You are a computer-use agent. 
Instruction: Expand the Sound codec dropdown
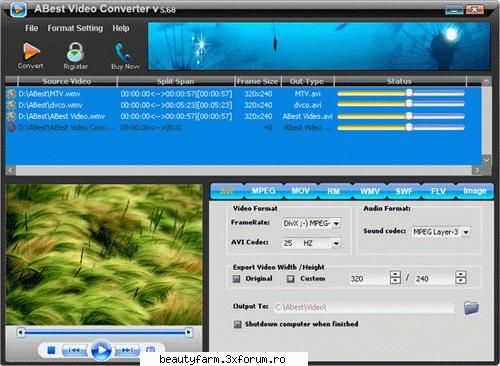[x=466, y=232]
